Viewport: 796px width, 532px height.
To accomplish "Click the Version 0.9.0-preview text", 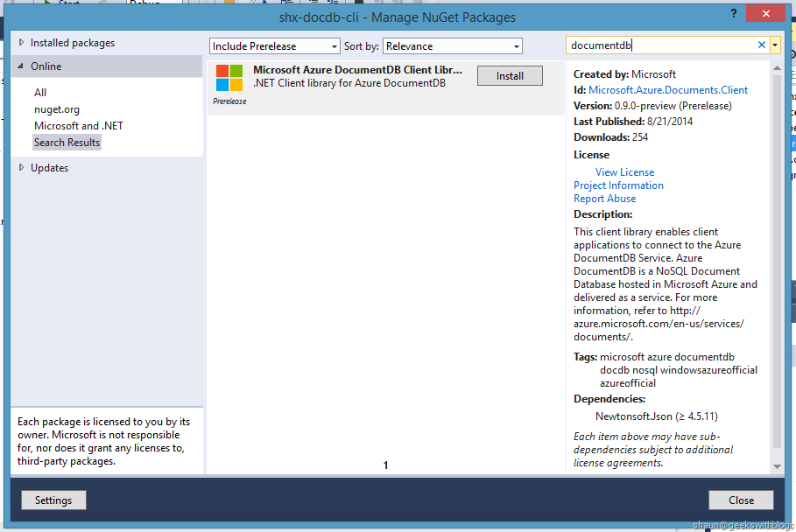I will click(x=652, y=106).
